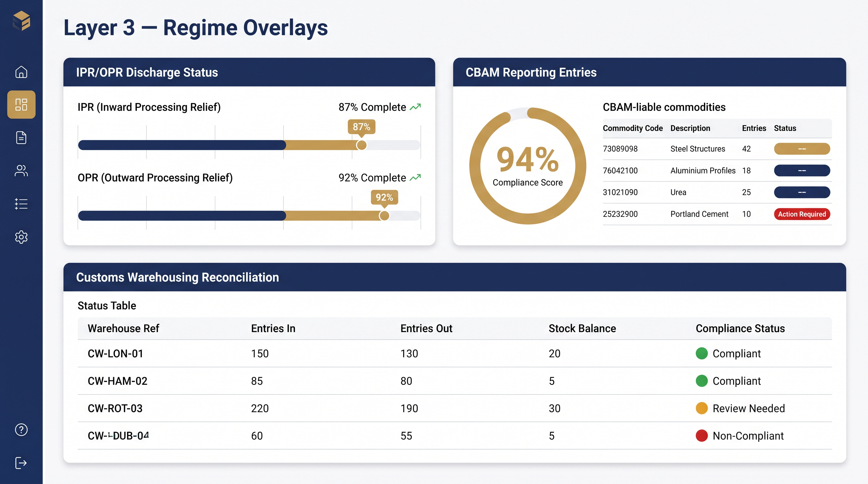Click the Urea description cell
Viewport: 868px width, 484px height.
coord(678,192)
